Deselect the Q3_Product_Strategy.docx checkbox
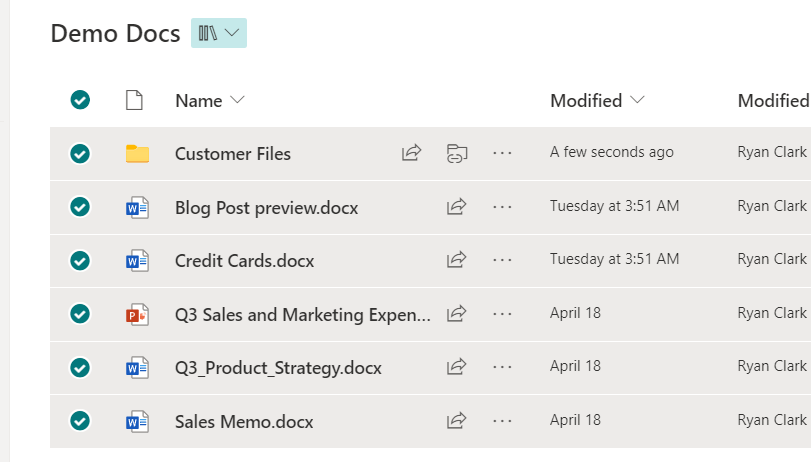Screen dimensions: 811x462 80,367
